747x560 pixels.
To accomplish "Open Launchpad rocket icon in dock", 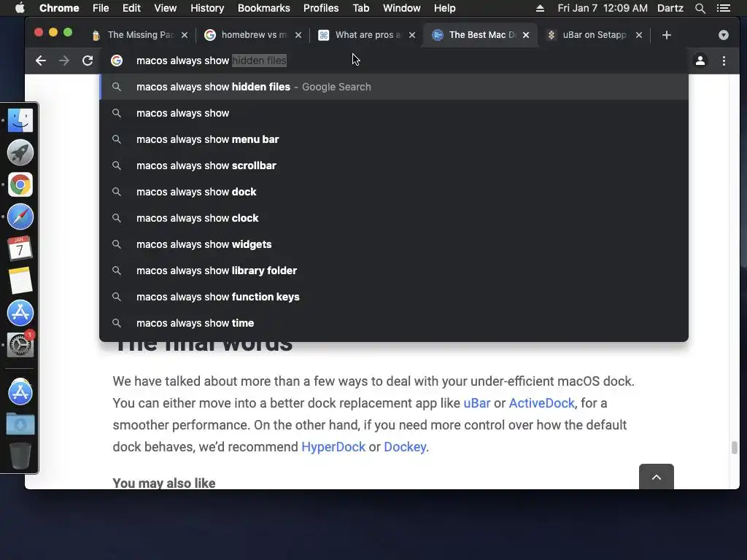I will click(x=20, y=152).
